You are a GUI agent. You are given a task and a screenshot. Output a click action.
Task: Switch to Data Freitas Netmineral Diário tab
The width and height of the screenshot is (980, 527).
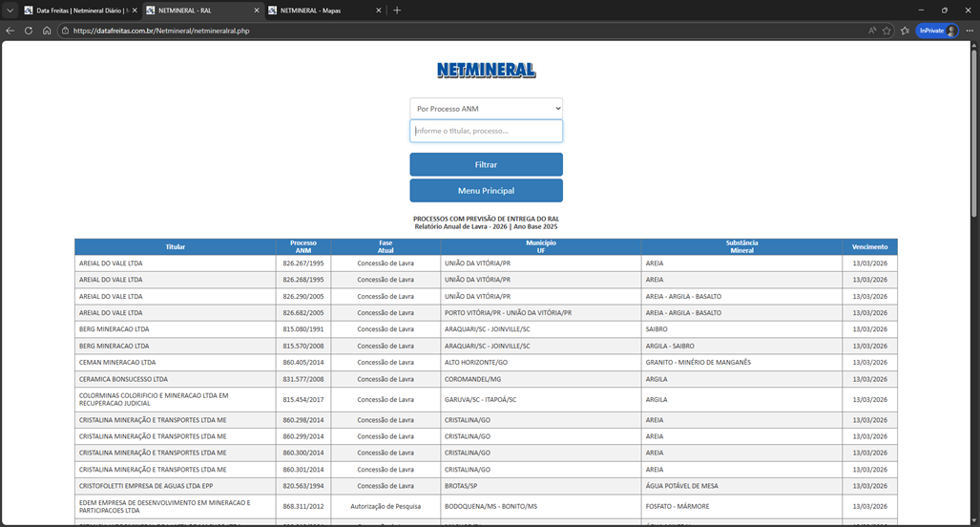(x=80, y=11)
